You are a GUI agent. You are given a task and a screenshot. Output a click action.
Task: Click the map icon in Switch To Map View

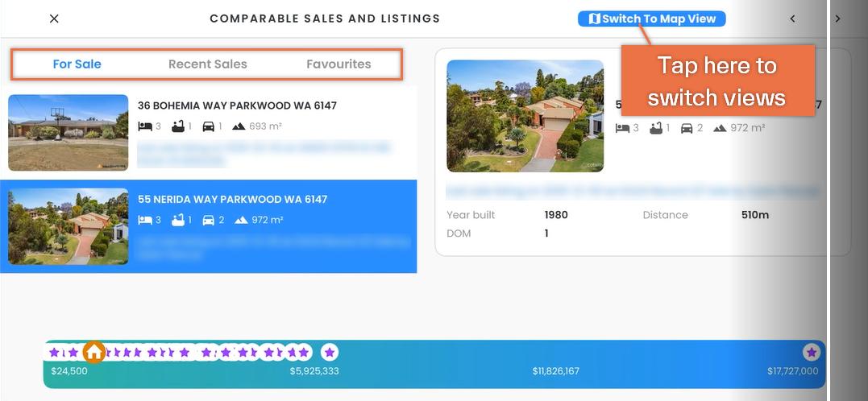coord(594,19)
